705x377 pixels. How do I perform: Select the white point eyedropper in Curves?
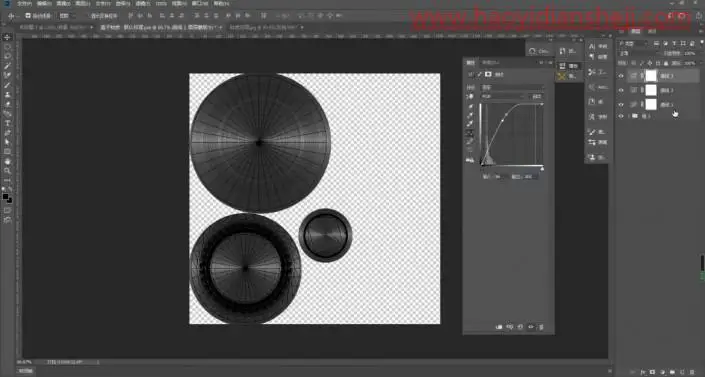point(471,124)
